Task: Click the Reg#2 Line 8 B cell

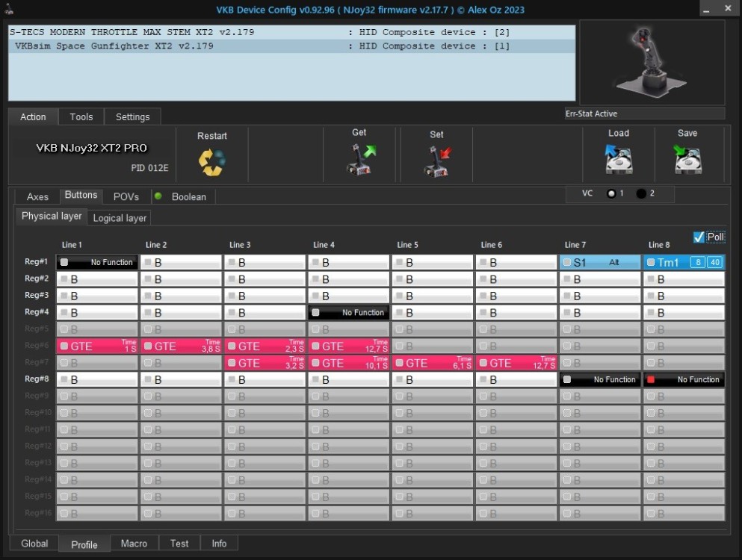Action: pos(683,279)
